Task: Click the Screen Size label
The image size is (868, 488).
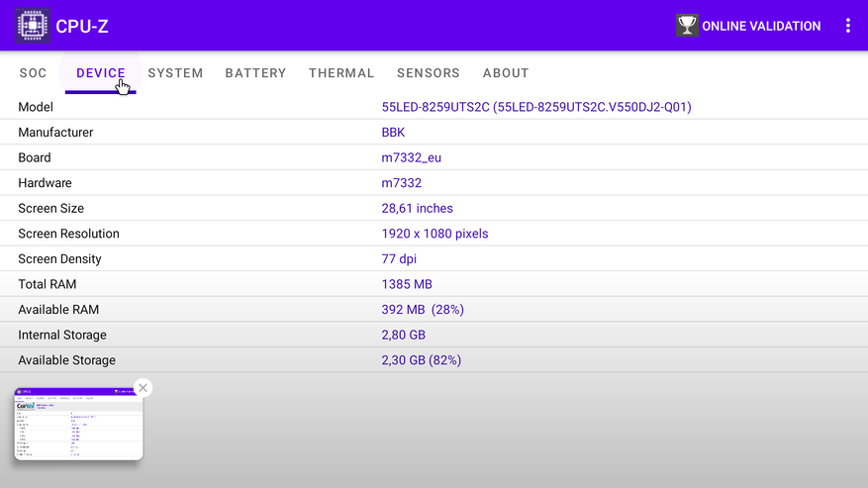Action: pyautogui.click(x=50, y=208)
